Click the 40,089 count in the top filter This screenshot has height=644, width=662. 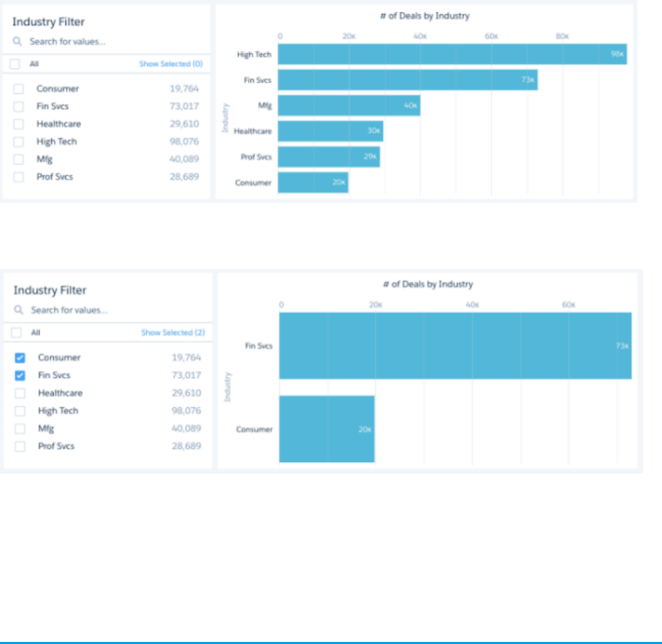click(x=184, y=159)
